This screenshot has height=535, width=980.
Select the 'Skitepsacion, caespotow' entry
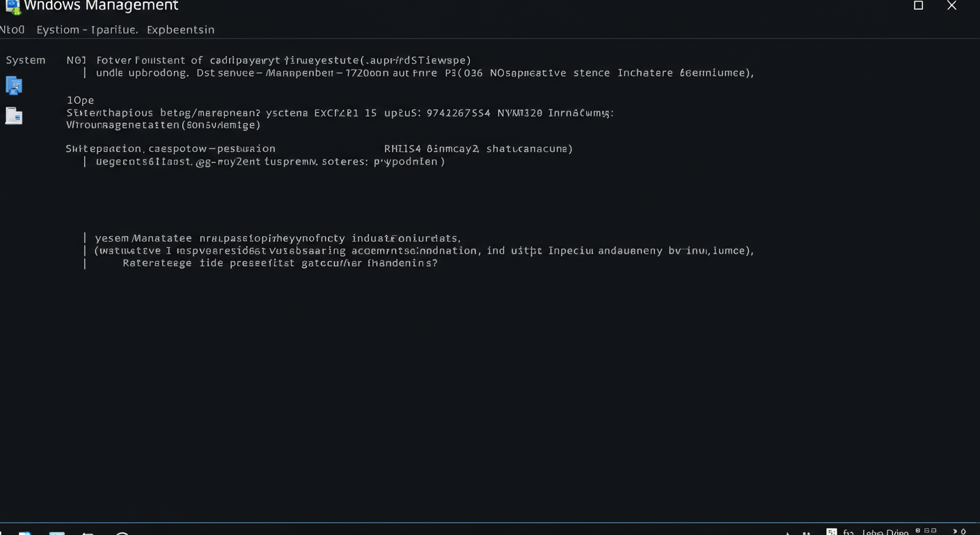point(171,149)
